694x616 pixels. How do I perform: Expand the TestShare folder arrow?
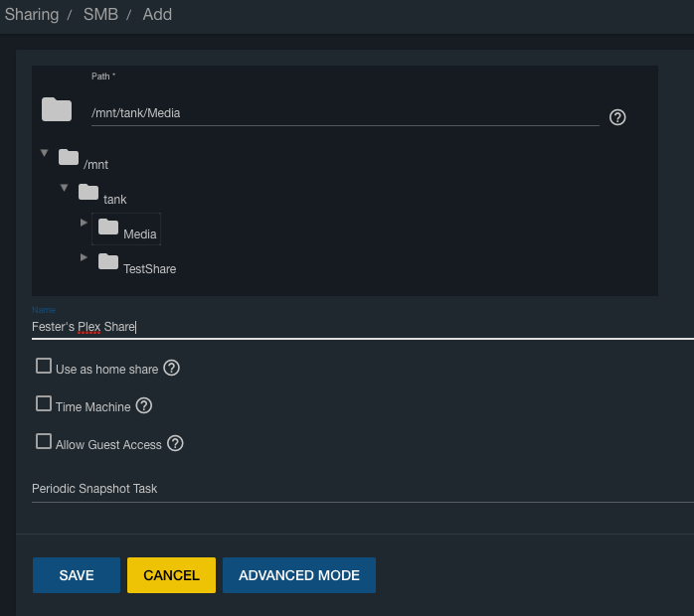click(x=85, y=257)
